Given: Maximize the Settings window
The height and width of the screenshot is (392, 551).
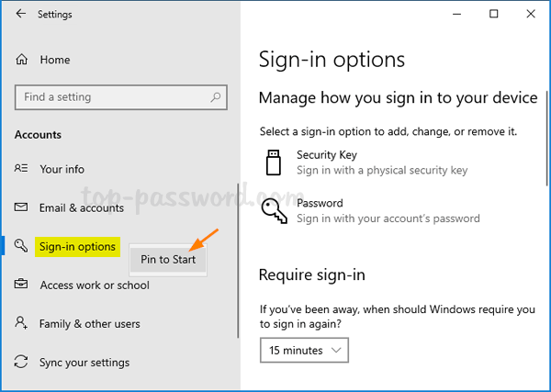Looking at the screenshot, I should 494,14.
